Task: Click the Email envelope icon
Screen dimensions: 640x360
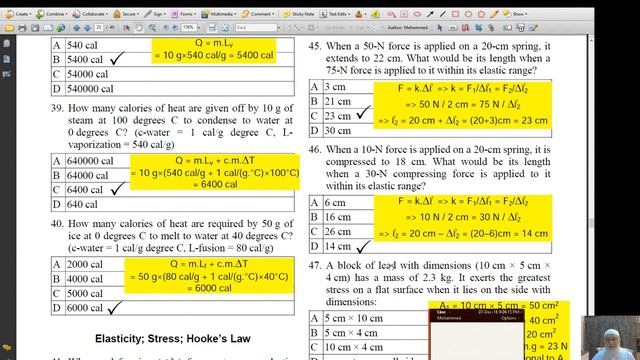Action: (x=48, y=28)
